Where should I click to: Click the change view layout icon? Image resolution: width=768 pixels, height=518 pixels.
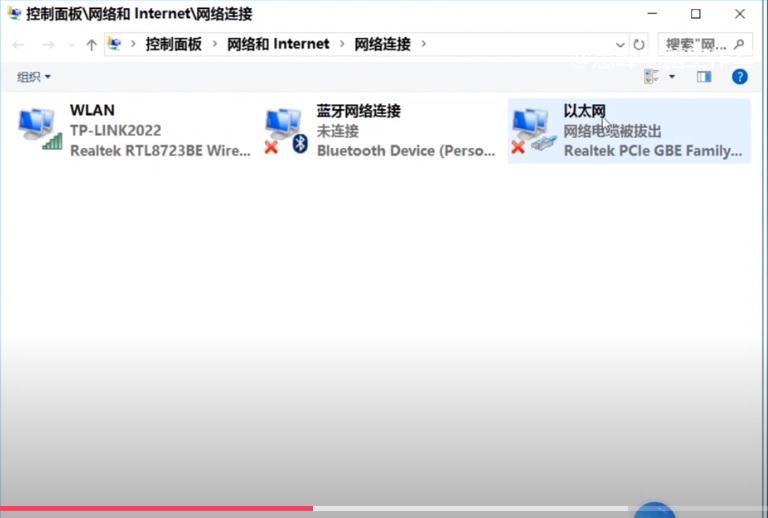[653, 76]
